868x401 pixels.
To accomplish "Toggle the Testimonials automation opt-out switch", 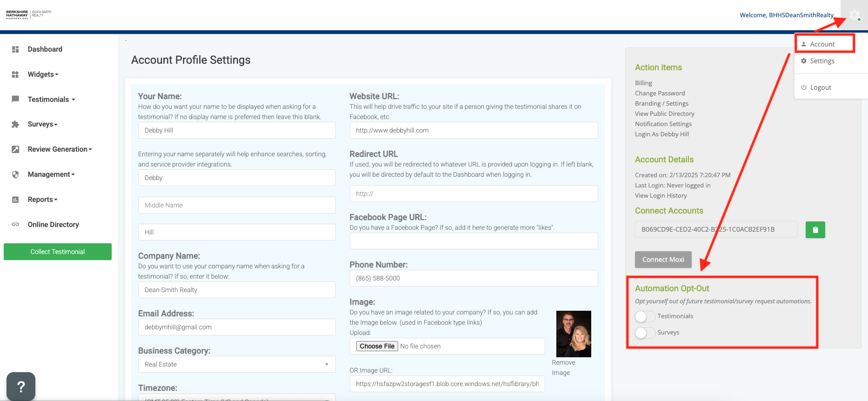I will click(645, 316).
